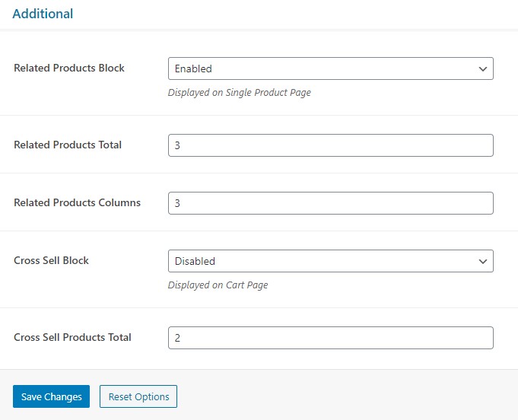The height and width of the screenshot is (420, 518).
Task: Click the Cross Sell Products Total label
Action: click(72, 337)
